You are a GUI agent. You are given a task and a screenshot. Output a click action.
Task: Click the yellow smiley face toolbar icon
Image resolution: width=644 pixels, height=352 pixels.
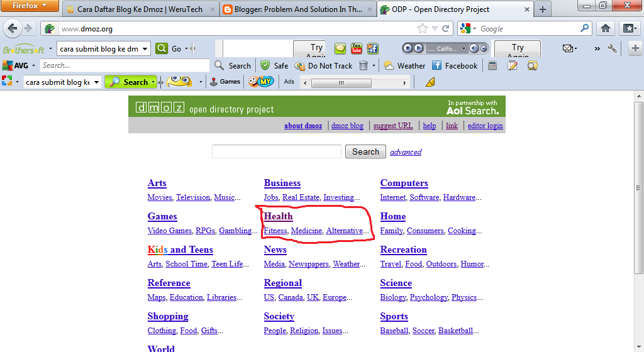pyautogui.click(x=179, y=82)
